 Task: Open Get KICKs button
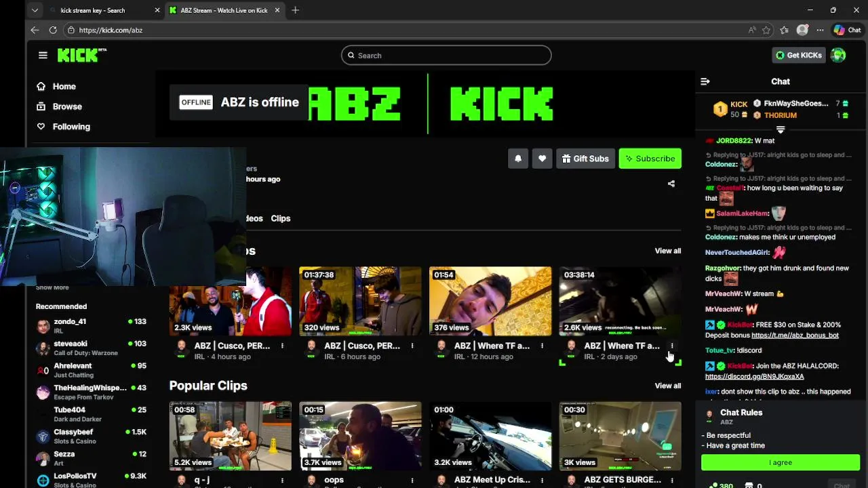click(x=799, y=56)
